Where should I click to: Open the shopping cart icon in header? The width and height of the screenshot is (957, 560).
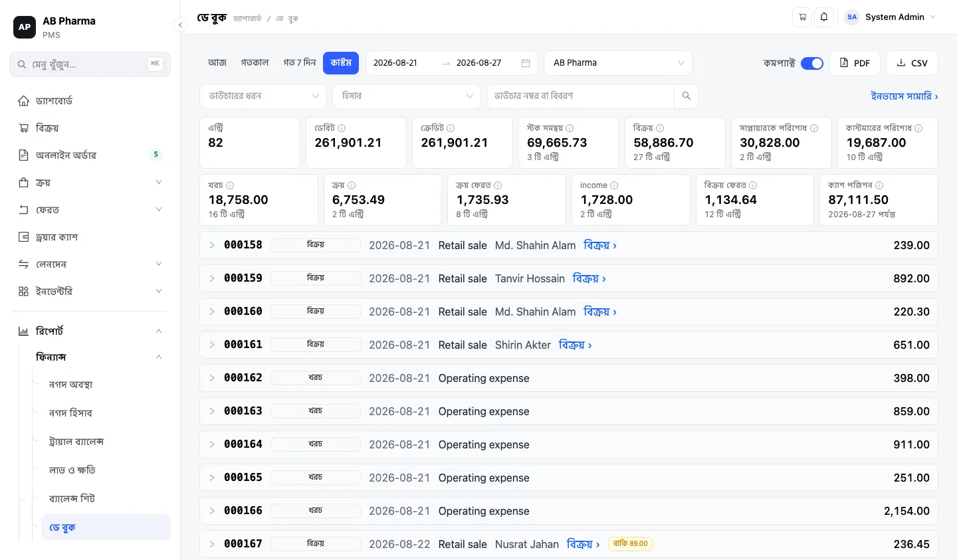pos(802,17)
